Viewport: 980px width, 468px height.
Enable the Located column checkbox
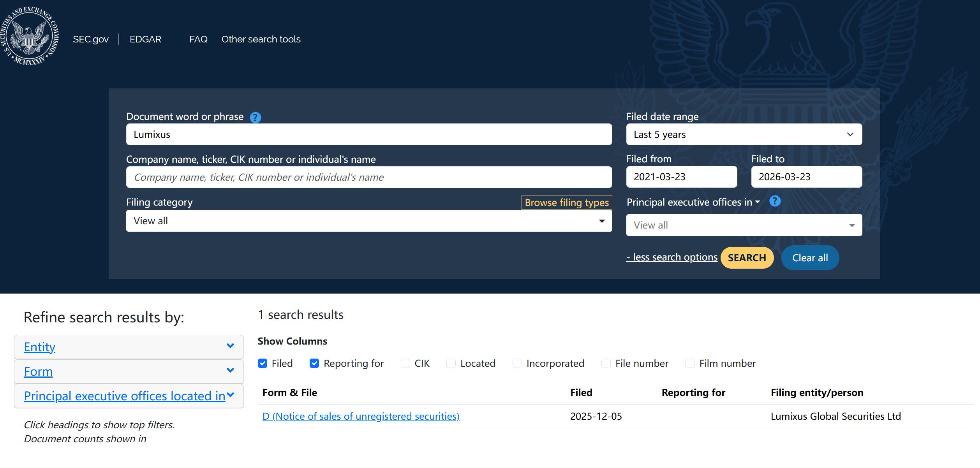pos(451,363)
